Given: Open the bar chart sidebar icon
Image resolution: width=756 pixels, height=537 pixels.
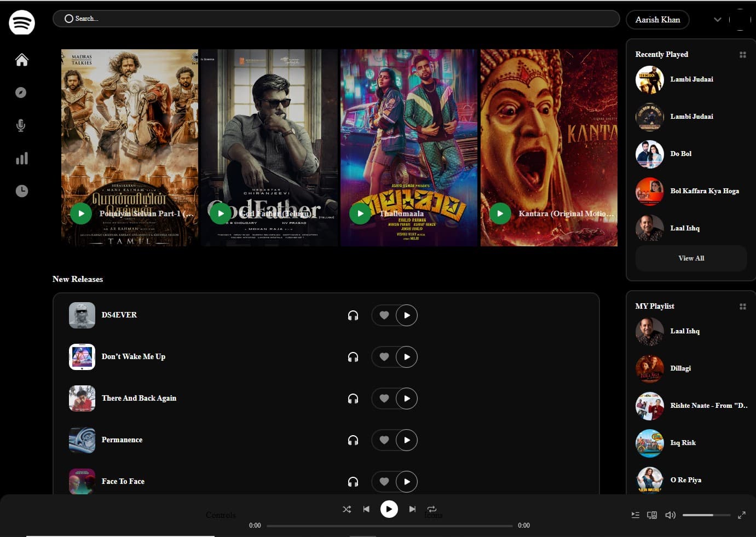Looking at the screenshot, I should (x=22, y=158).
